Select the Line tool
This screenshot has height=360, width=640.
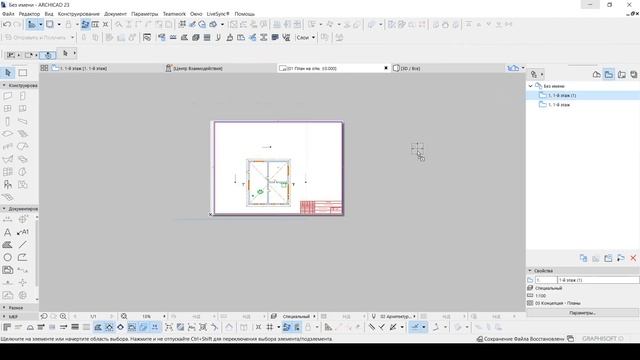click(x=23, y=245)
